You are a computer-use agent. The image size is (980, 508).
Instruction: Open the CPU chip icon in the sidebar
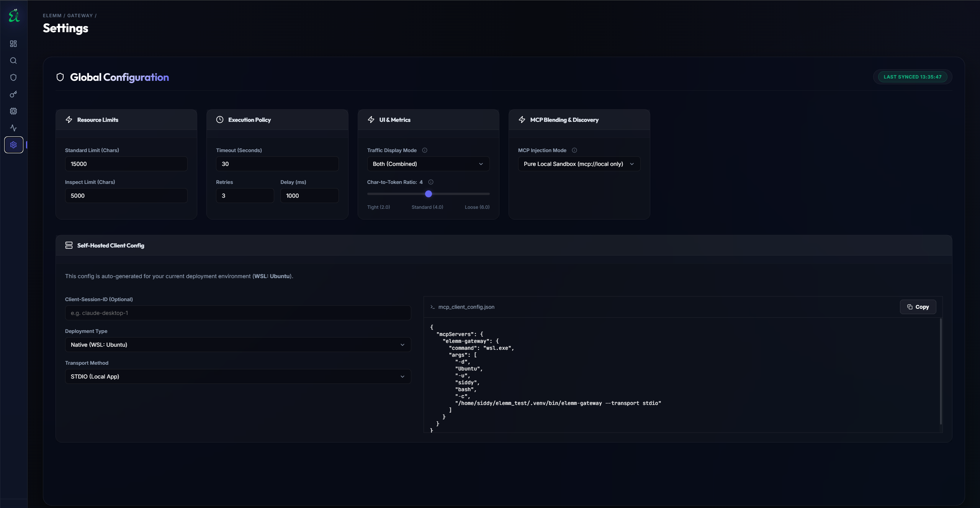(13, 111)
